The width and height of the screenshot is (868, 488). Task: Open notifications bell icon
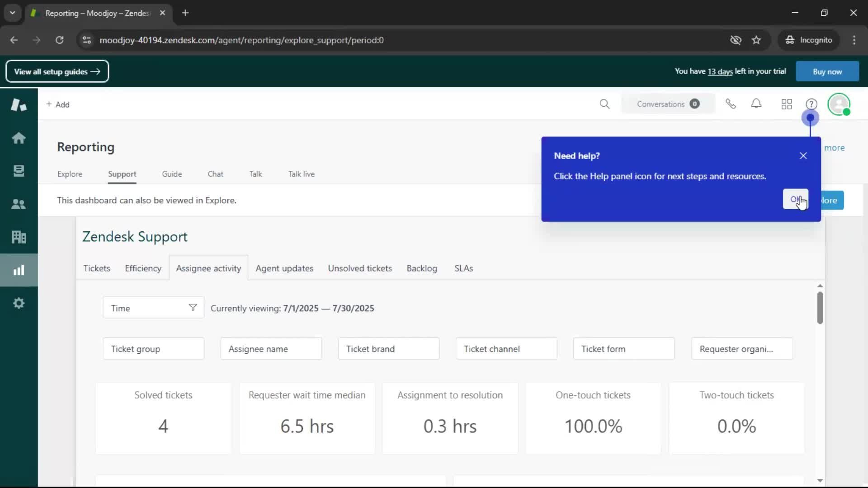[x=756, y=104]
